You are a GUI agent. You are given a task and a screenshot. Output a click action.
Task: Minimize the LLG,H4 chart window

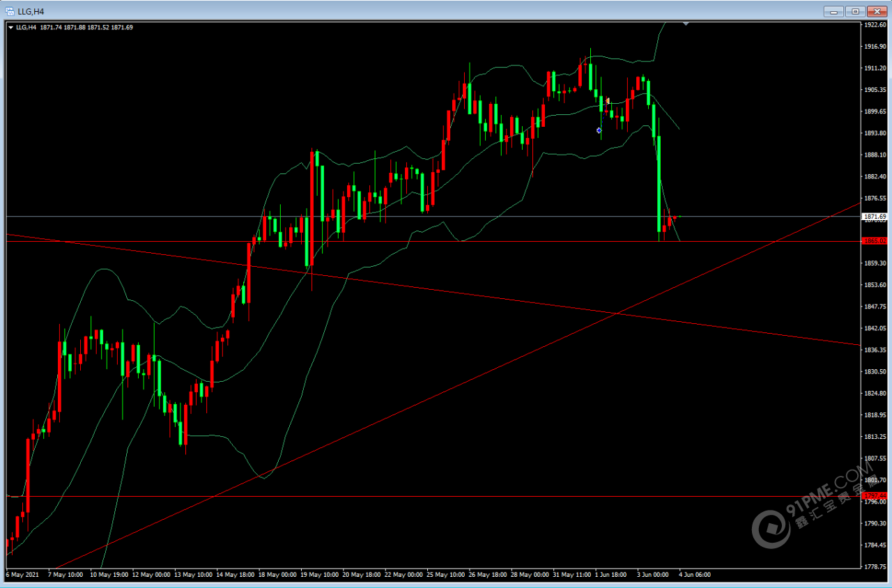coord(834,11)
